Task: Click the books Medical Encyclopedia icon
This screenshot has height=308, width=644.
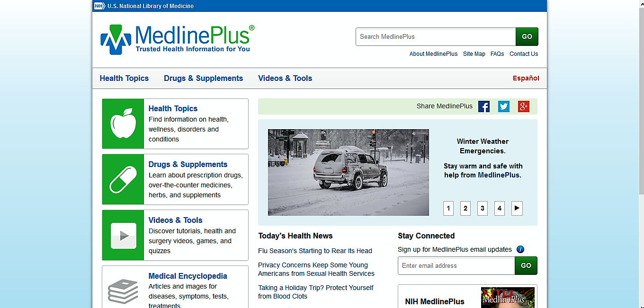Action: [123, 291]
